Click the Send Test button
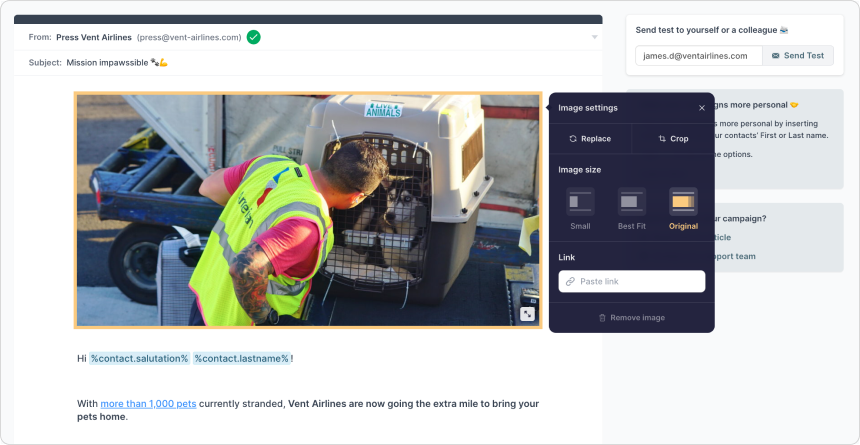 [798, 55]
